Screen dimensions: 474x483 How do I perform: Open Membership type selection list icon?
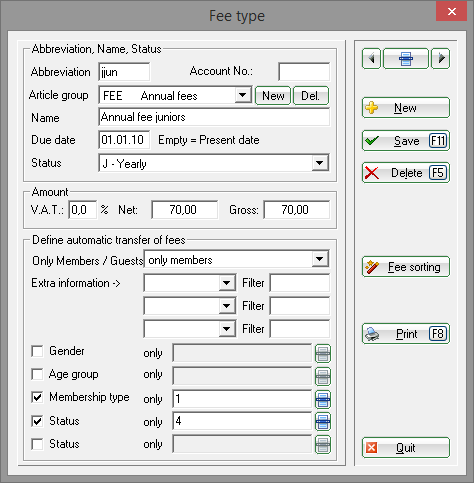tap(323, 399)
